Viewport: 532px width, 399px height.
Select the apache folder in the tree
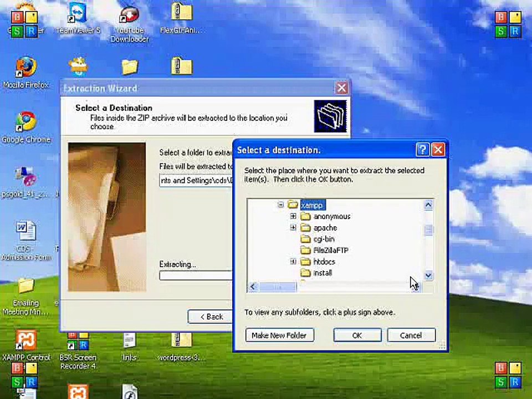coord(319,228)
